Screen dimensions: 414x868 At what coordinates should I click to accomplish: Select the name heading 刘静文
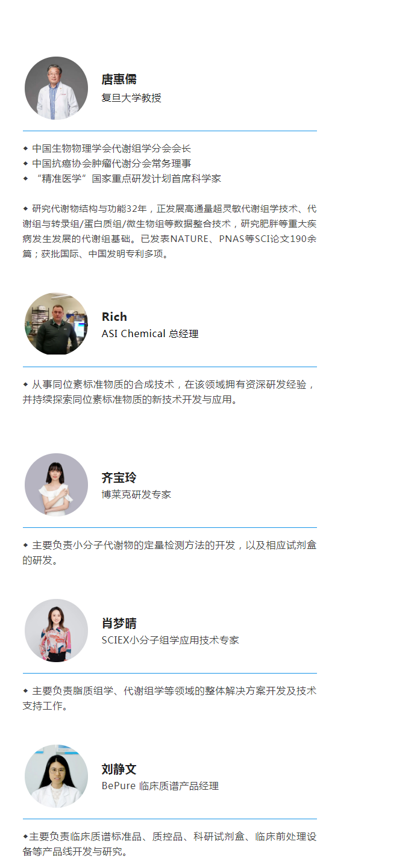click(x=119, y=769)
